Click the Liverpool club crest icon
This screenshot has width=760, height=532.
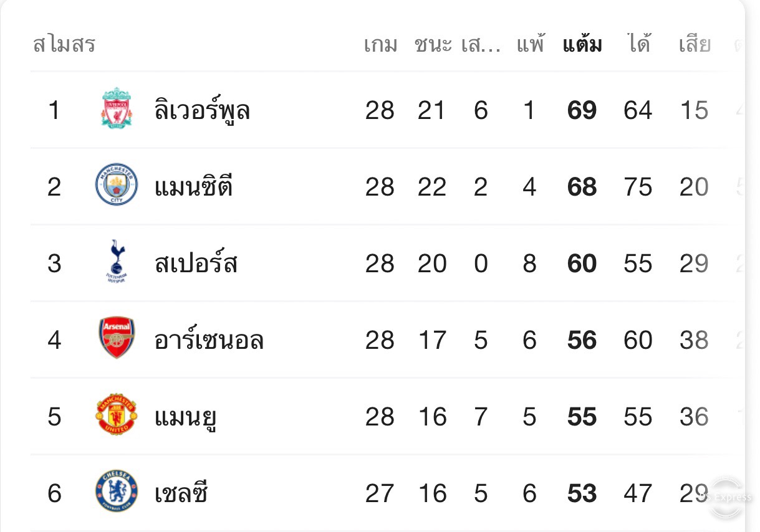(x=117, y=108)
